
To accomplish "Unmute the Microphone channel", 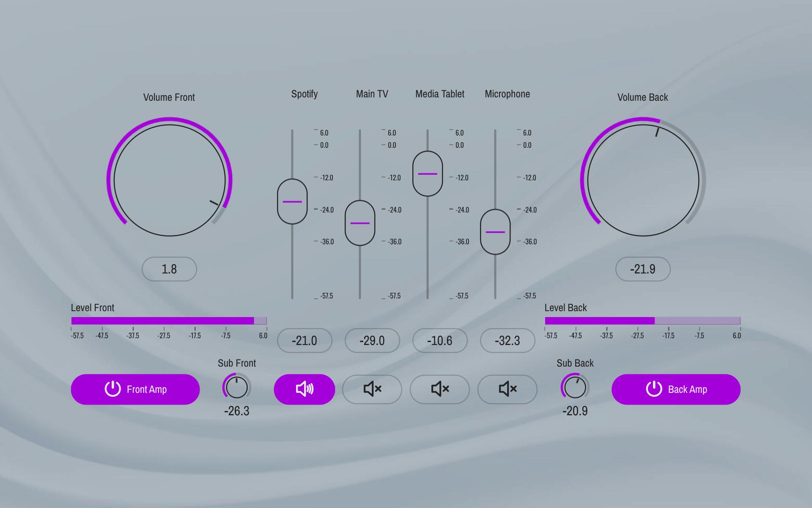I will [507, 389].
